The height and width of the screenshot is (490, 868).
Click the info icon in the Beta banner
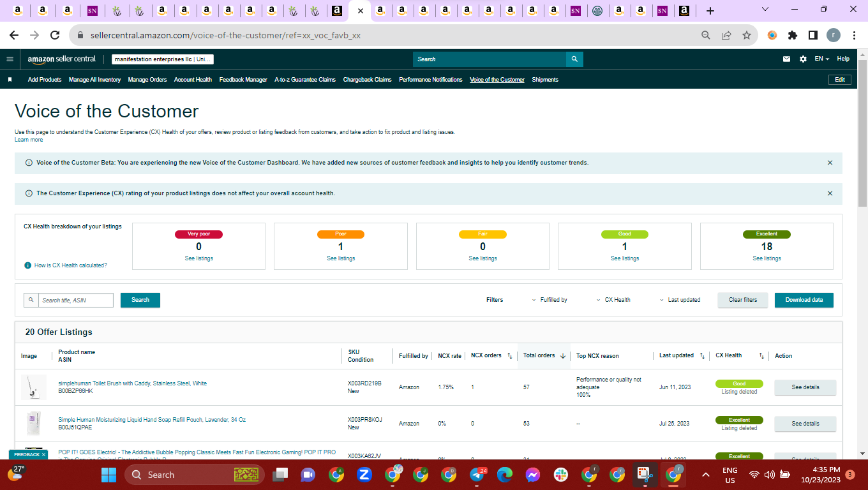tap(29, 163)
